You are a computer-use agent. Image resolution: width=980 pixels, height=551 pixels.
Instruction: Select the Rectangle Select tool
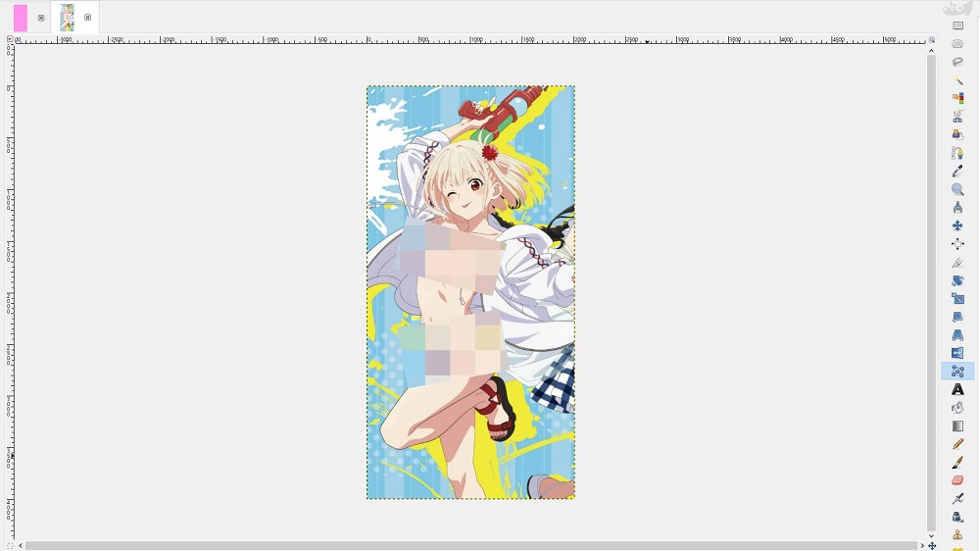click(957, 25)
